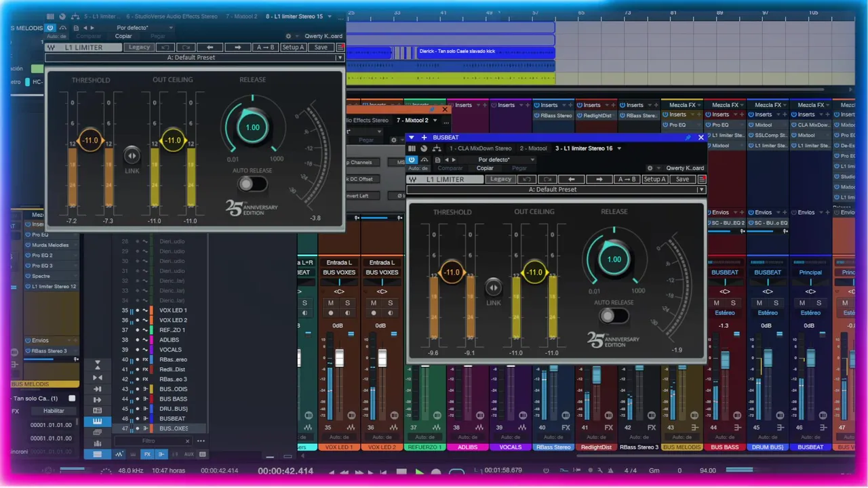Open plugin list dropdown after L1 limiter Stereo 16
Viewport: 868px width, 488px height.
pyautogui.click(x=619, y=148)
